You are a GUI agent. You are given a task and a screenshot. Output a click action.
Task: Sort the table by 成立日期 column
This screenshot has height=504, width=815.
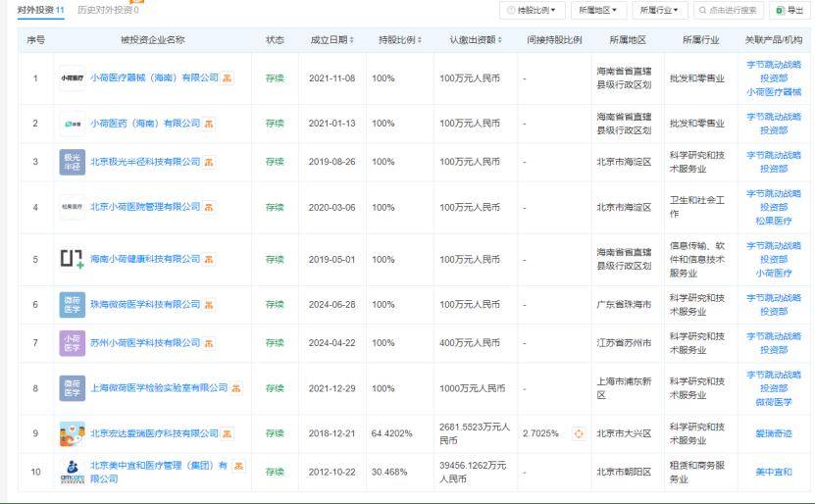[332, 40]
